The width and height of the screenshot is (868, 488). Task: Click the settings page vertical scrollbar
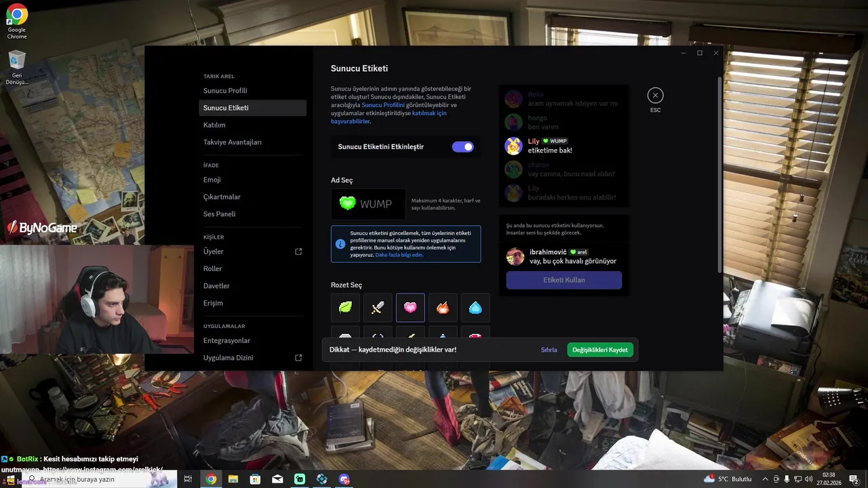tap(719, 176)
